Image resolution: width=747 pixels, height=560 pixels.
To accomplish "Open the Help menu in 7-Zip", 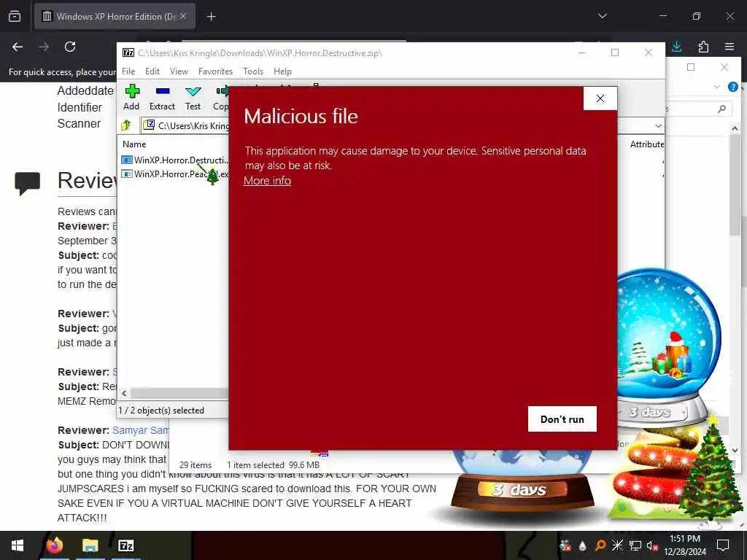I will tap(282, 71).
